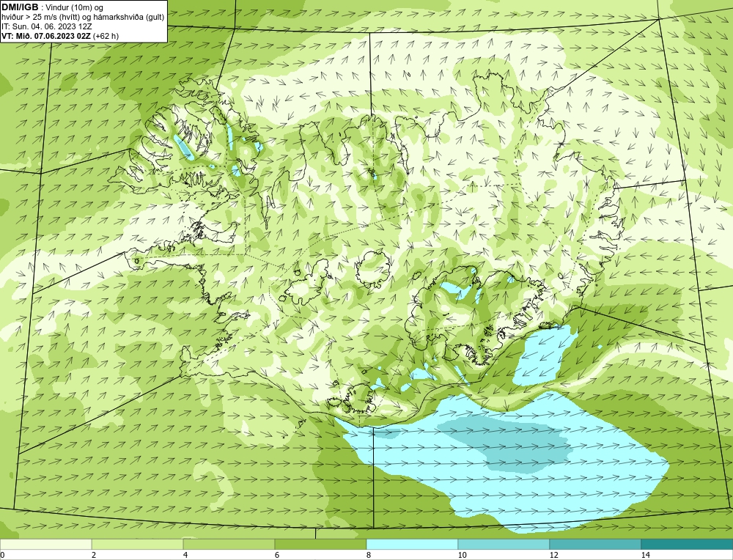
Task: Click the scale label '14'
Action: tap(646, 555)
